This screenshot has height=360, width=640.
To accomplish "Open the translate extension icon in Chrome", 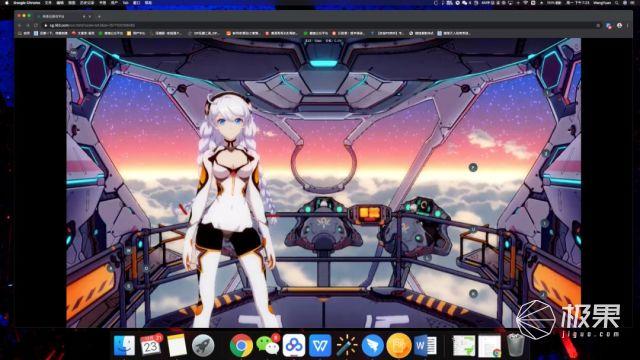I will coord(609,26).
